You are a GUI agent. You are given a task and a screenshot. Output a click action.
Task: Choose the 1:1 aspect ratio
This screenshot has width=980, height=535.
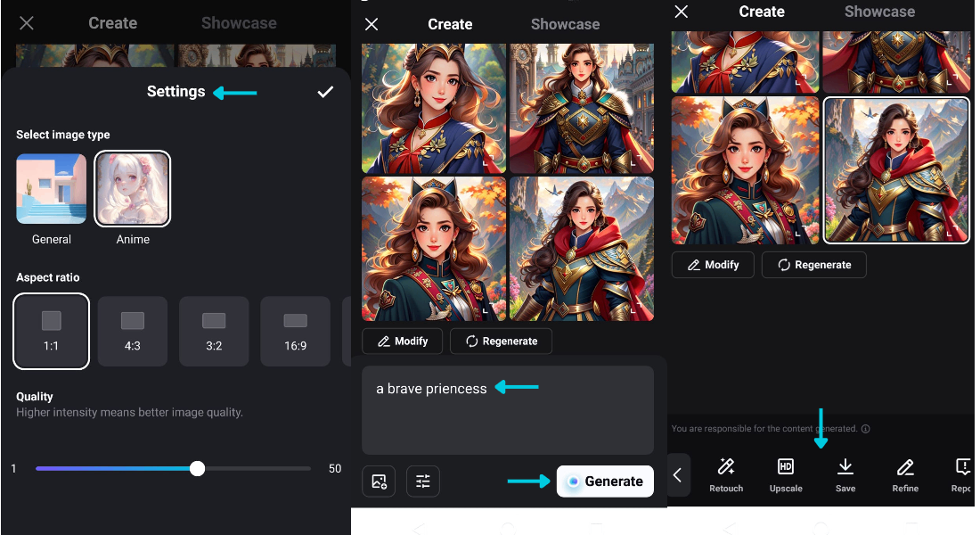pyautogui.click(x=52, y=331)
